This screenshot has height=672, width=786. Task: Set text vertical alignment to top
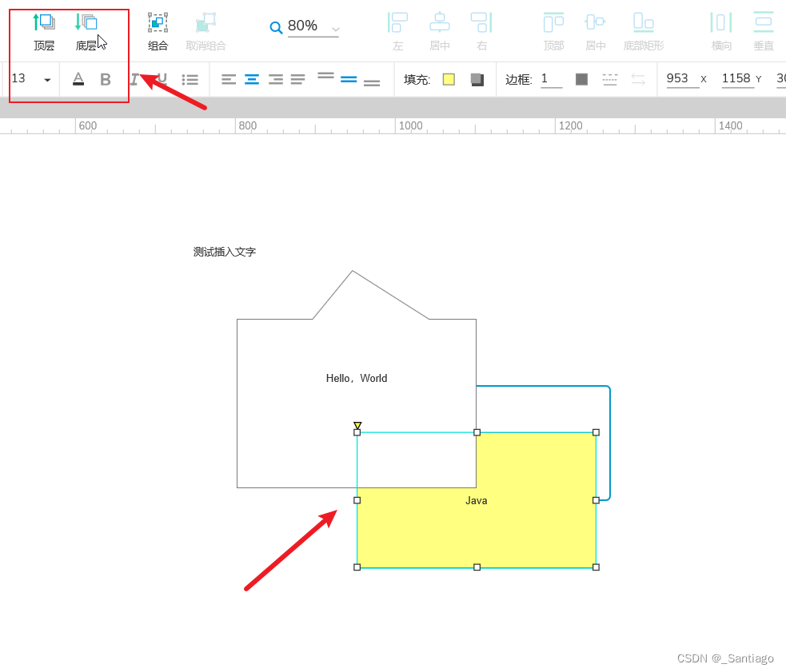(x=325, y=76)
